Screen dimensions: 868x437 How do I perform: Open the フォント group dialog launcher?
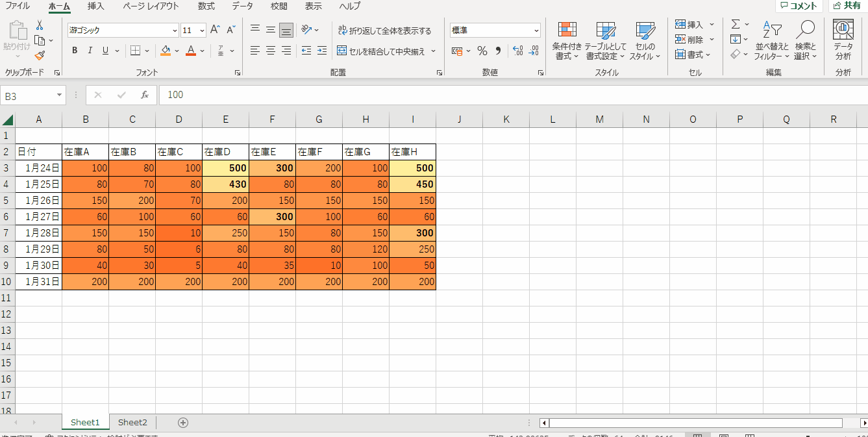(x=237, y=73)
